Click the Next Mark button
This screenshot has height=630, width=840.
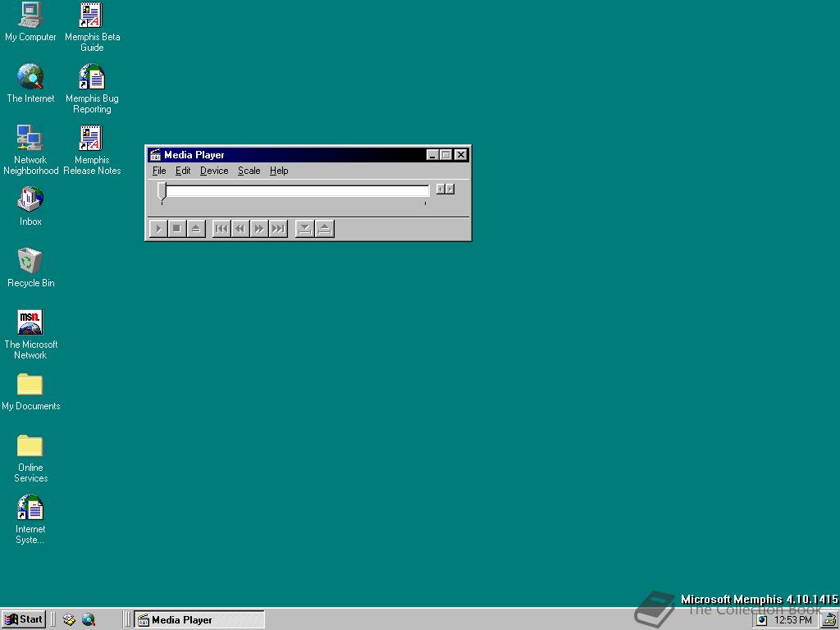(278, 229)
